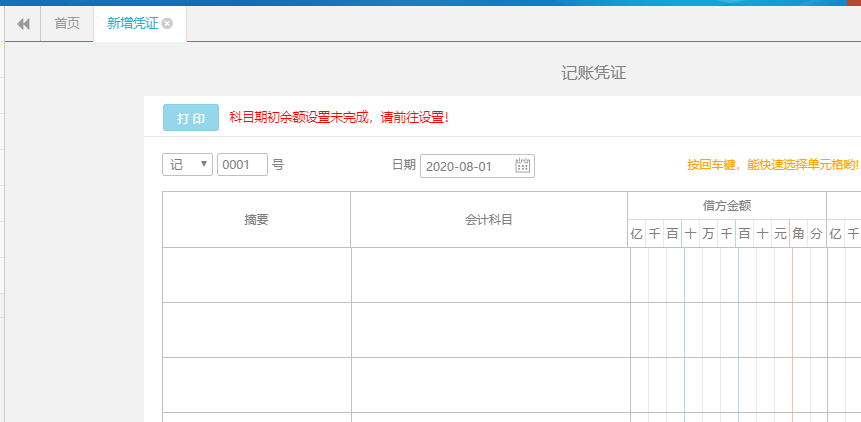The image size is (861, 422).
Task: Click the 借方金额 column header
Action: click(727, 206)
